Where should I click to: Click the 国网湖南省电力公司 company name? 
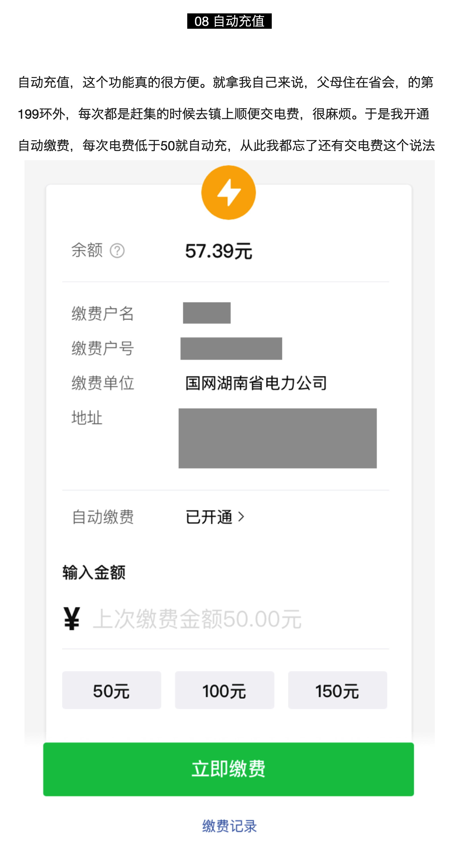[256, 383]
